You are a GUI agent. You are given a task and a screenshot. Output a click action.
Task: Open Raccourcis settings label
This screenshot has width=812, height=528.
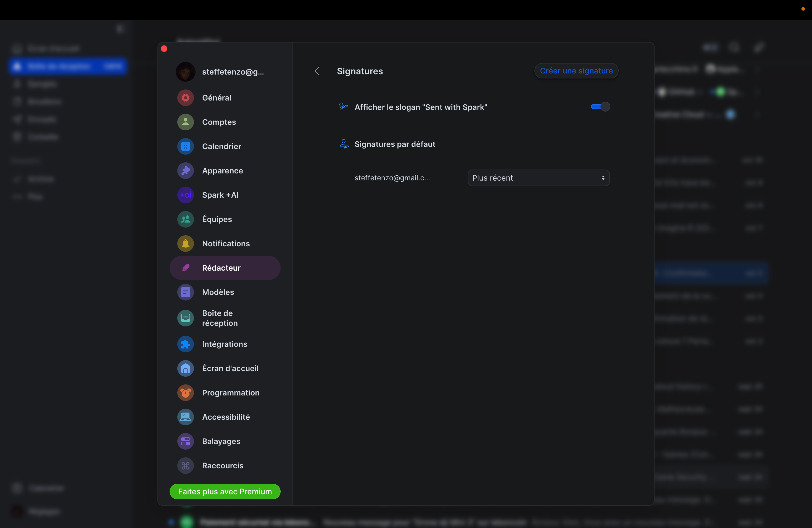[223, 466]
